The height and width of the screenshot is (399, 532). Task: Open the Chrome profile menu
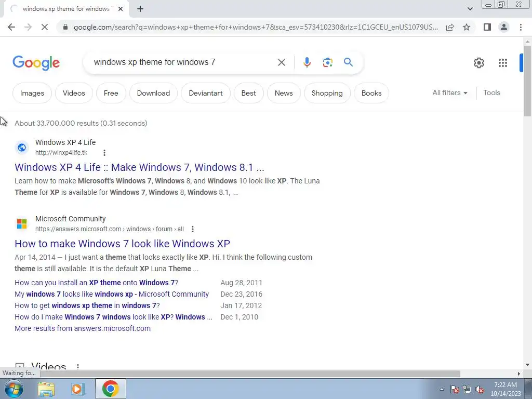[x=504, y=27]
